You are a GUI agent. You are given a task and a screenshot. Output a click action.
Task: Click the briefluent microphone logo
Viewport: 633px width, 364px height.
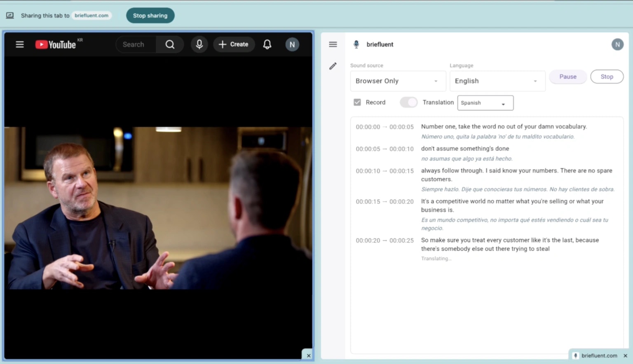click(x=356, y=44)
